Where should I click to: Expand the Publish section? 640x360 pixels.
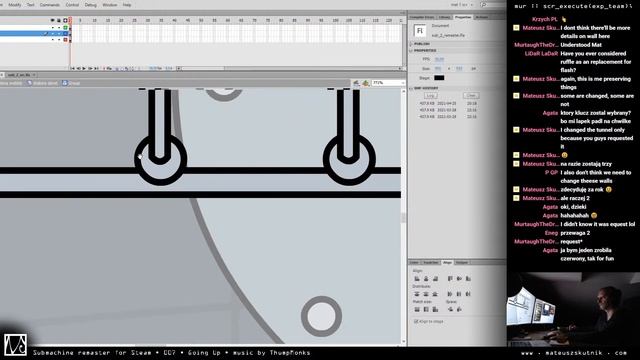pos(411,44)
